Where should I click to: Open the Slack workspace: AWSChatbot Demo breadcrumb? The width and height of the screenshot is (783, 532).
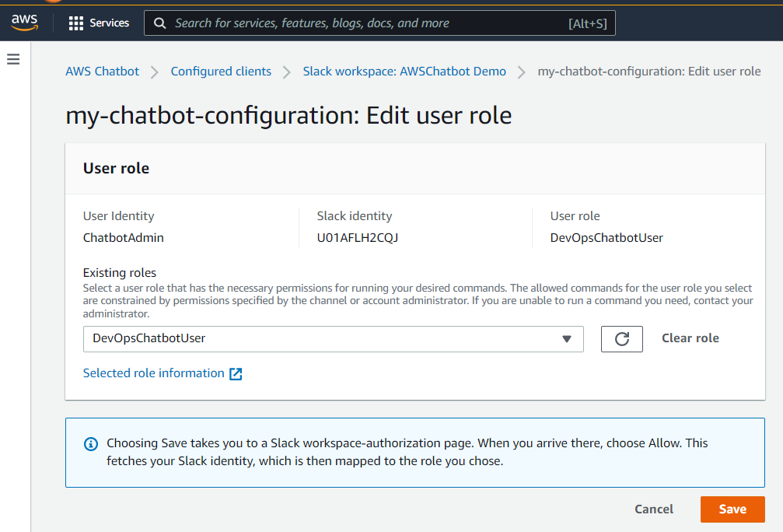click(404, 71)
